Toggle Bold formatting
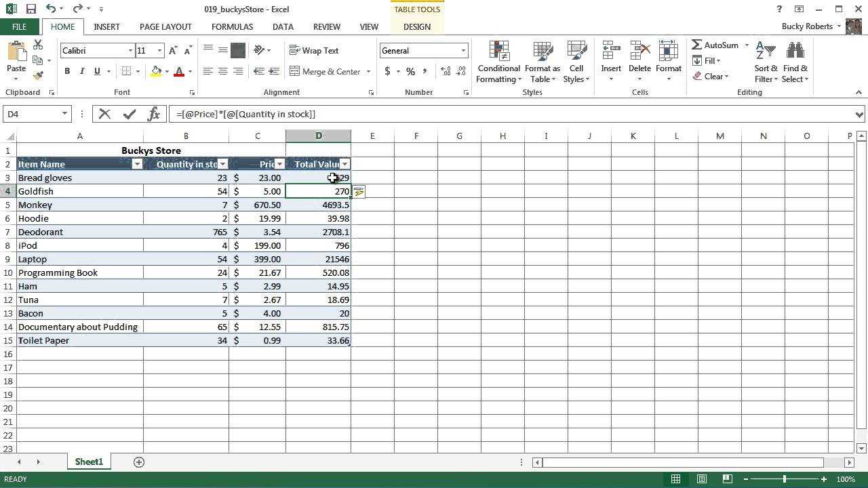Screen dimensions: 868x488 coord(67,71)
